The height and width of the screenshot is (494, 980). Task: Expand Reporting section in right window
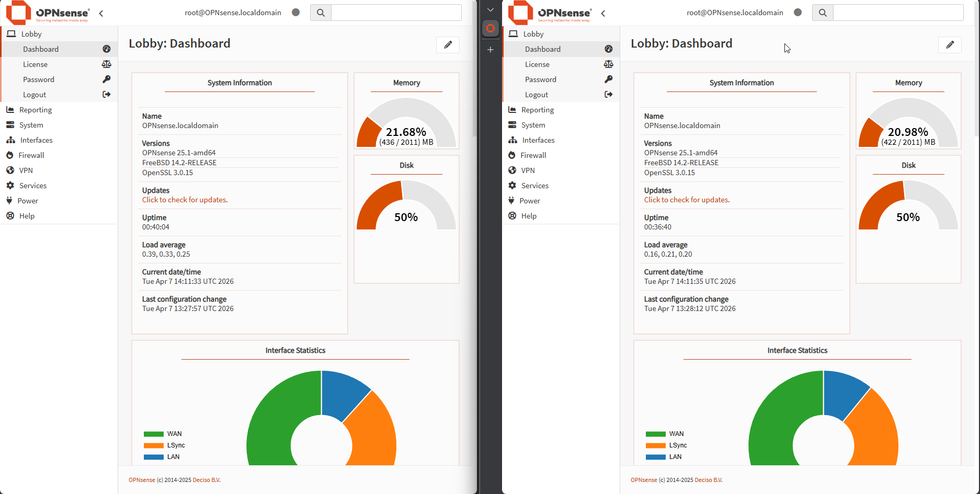pyautogui.click(x=561, y=110)
